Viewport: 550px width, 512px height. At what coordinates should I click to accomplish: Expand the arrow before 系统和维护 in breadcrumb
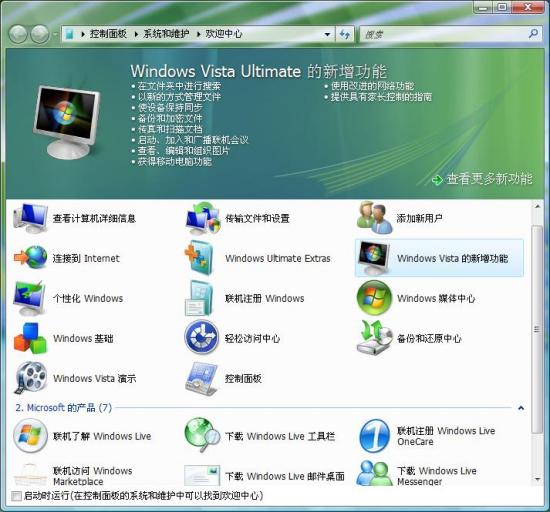136,34
